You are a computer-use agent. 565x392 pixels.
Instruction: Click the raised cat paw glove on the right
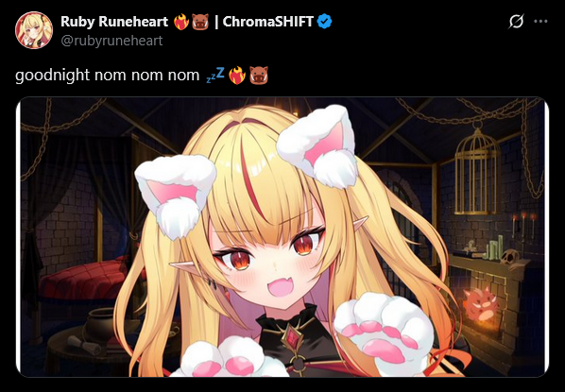(384, 332)
